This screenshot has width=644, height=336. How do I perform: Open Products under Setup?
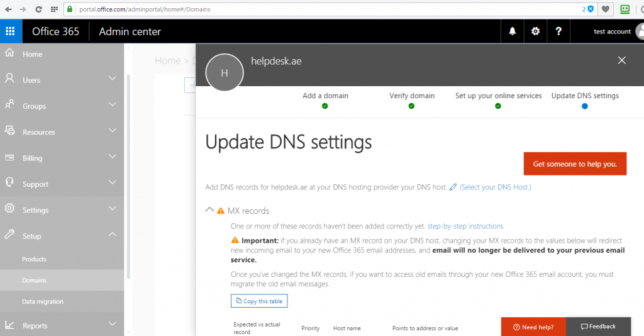coord(34,259)
